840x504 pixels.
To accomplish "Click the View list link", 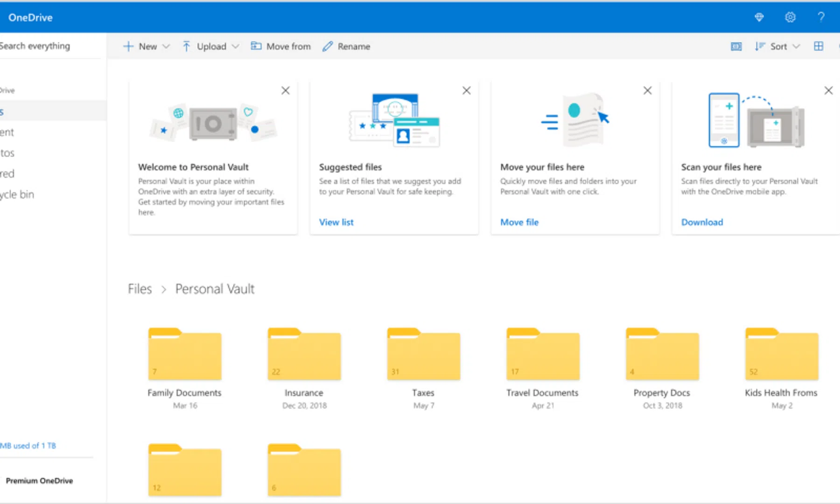I will point(336,222).
